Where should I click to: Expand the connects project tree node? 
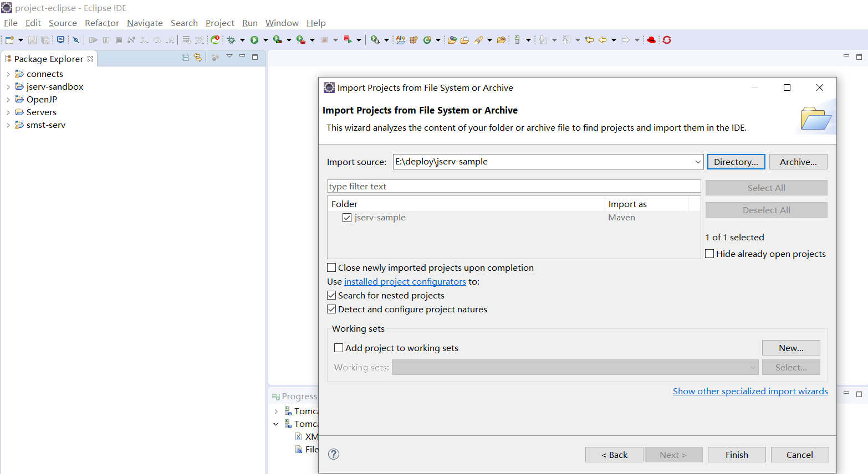8,74
